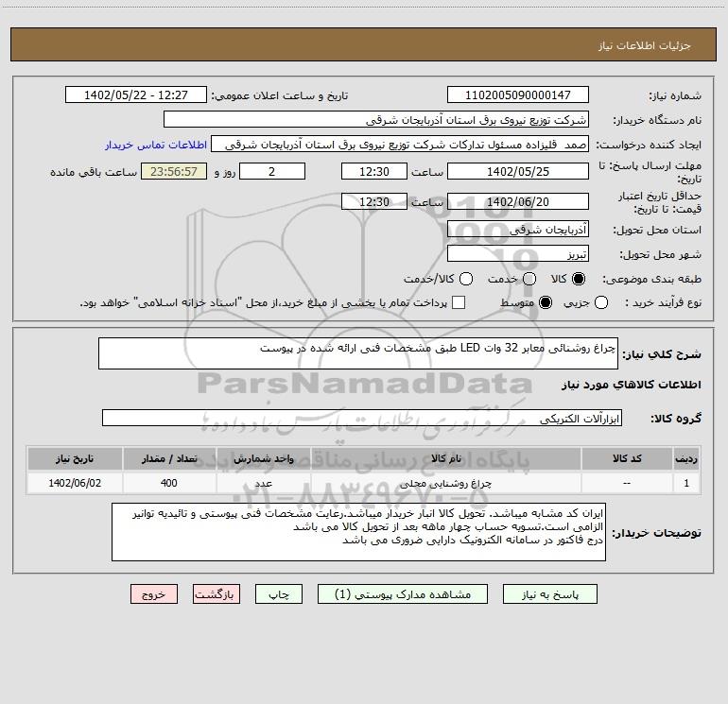This screenshot has width=728, height=704.
Task: Click the remaining days field showing 2
Action: (x=272, y=171)
